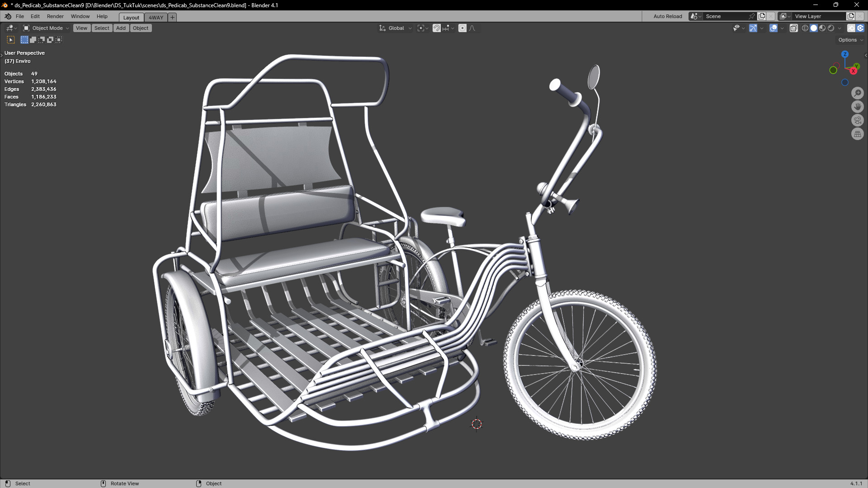Enable rendered viewport shading
The width and height of the screenshot is (868, 488).
click(831, 28)
